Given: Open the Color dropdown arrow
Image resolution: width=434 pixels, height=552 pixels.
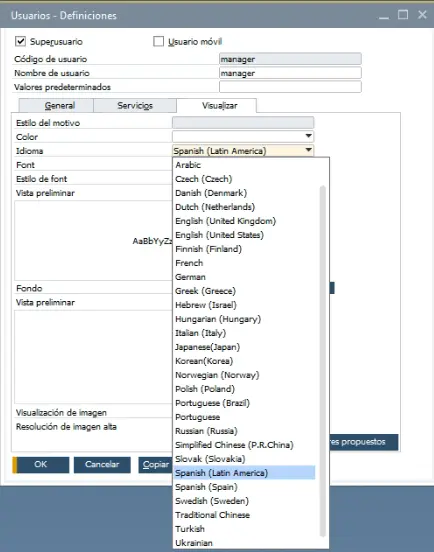Looking at the screenshot, I should point(308,136).
